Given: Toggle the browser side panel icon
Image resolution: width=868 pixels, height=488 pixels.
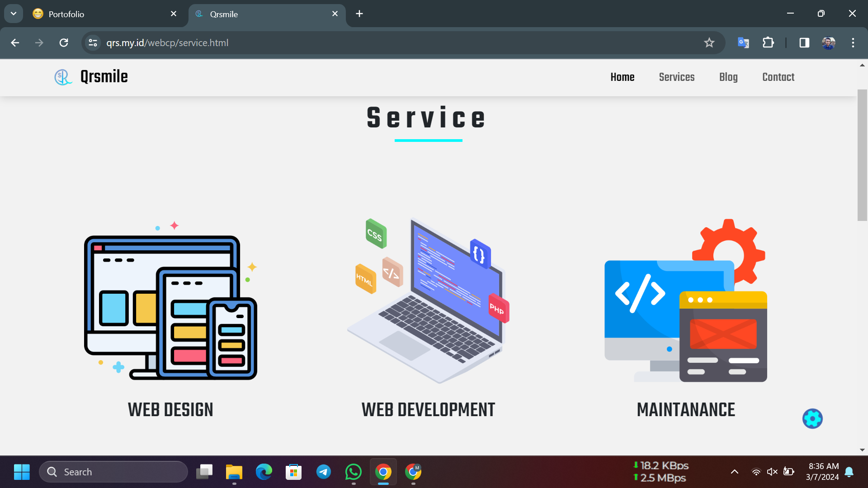Looking at the screenshot, I should point(804,42).
